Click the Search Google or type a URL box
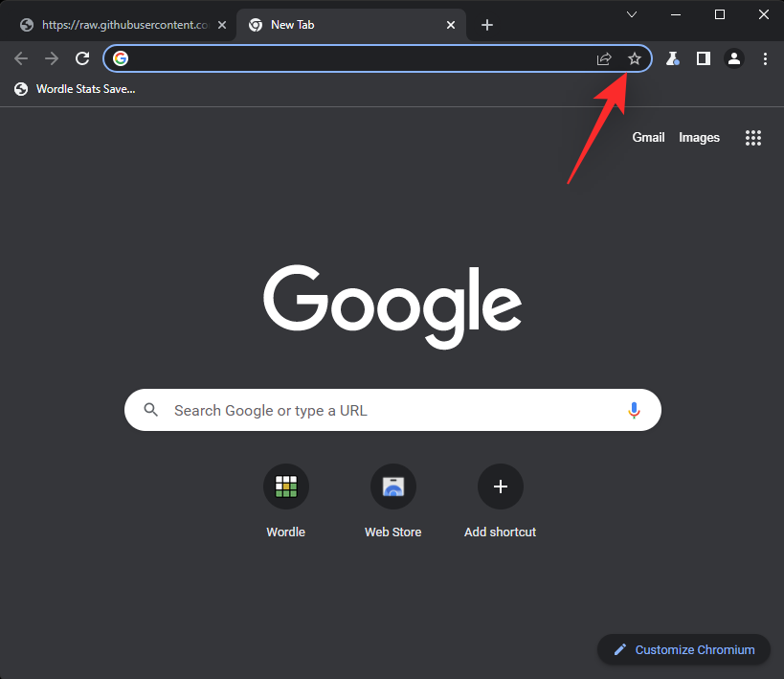 (x=383, y=410)
